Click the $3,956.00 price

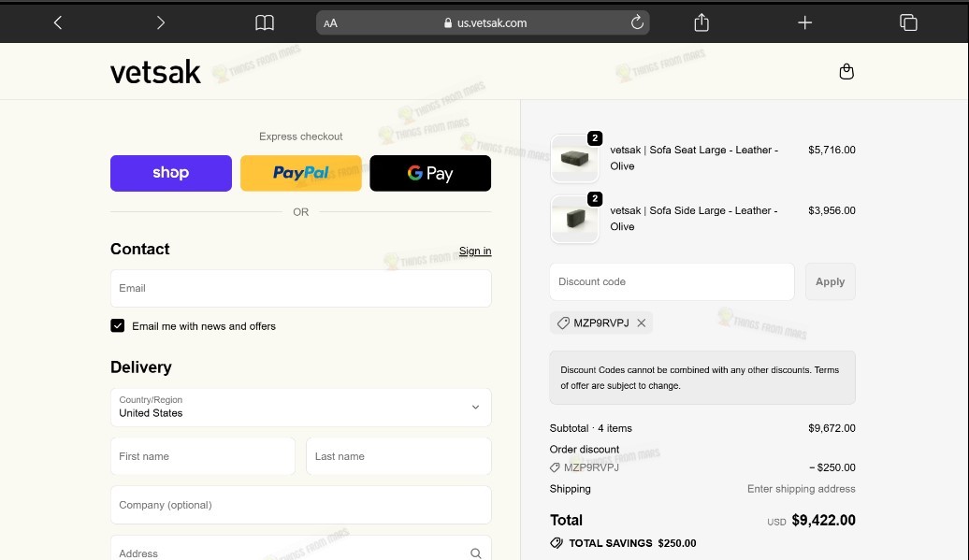point(832,210)
